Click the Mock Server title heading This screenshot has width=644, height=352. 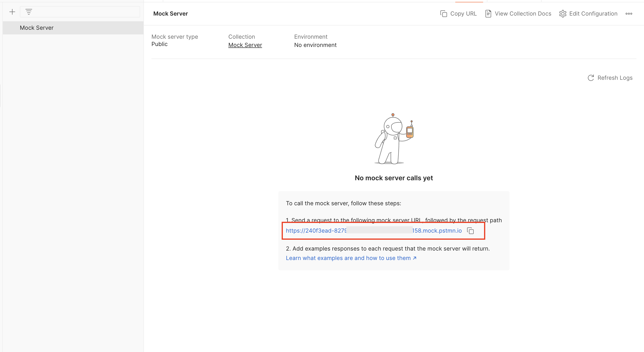coord(170,13)
